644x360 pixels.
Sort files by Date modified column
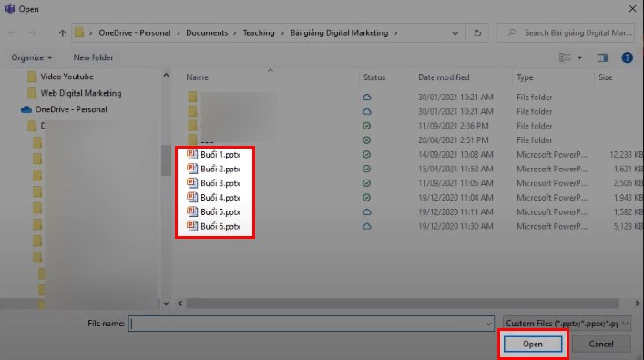(x=444, y=77)
